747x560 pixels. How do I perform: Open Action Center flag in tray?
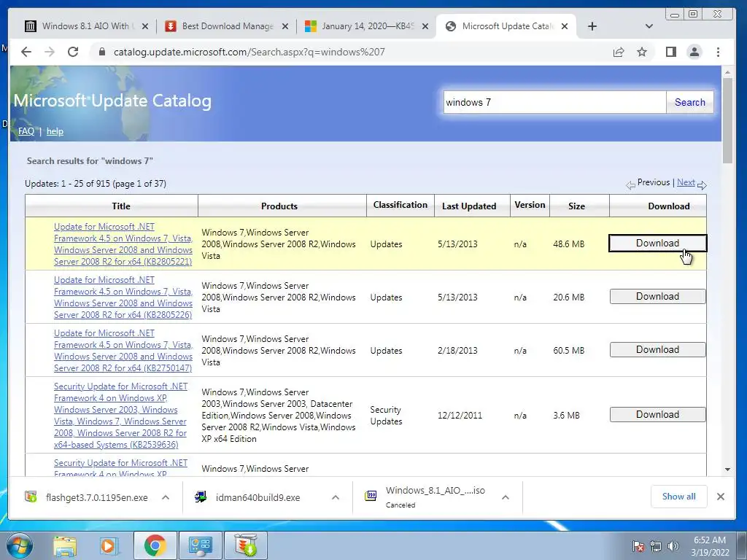click(638, 546)
